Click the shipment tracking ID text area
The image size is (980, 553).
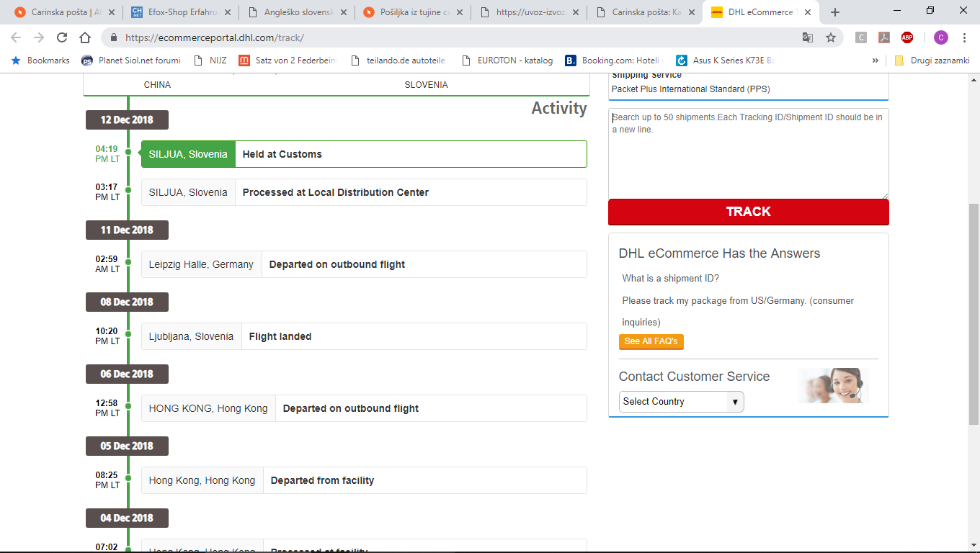click(749, 153)
